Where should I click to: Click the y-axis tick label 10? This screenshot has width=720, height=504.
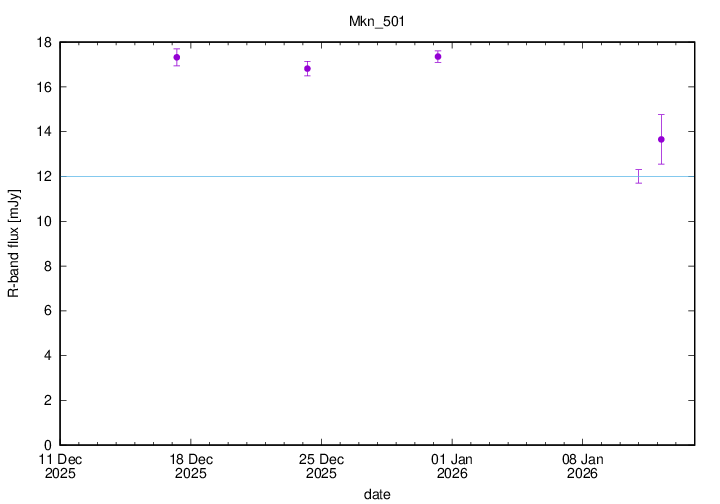coord(45,221)
